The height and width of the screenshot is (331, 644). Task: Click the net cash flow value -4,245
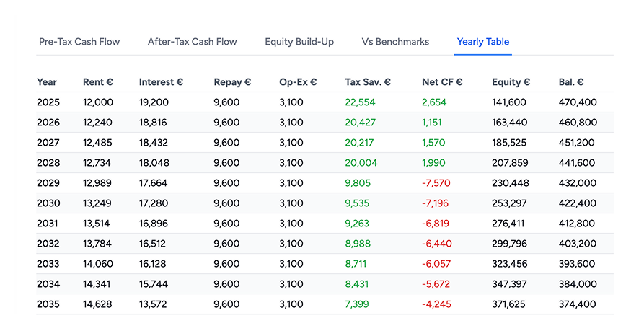(436, 304)
